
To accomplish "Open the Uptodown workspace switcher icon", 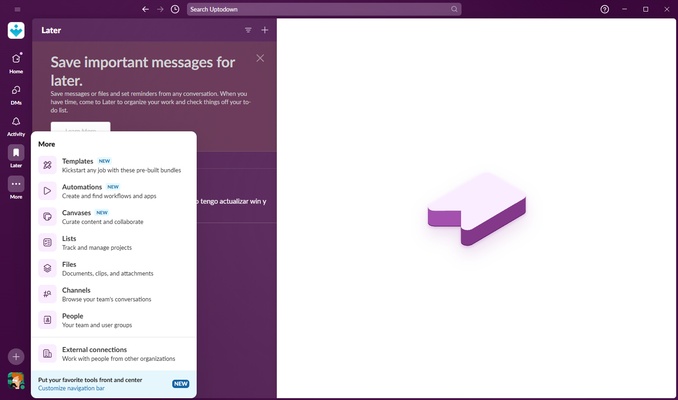I will [x=16, y=30].
